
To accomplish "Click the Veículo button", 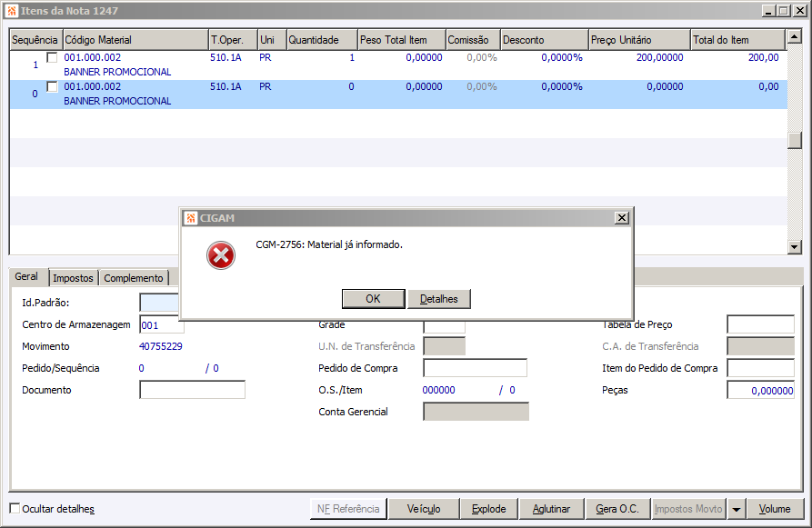I will (x=424, y=509).
